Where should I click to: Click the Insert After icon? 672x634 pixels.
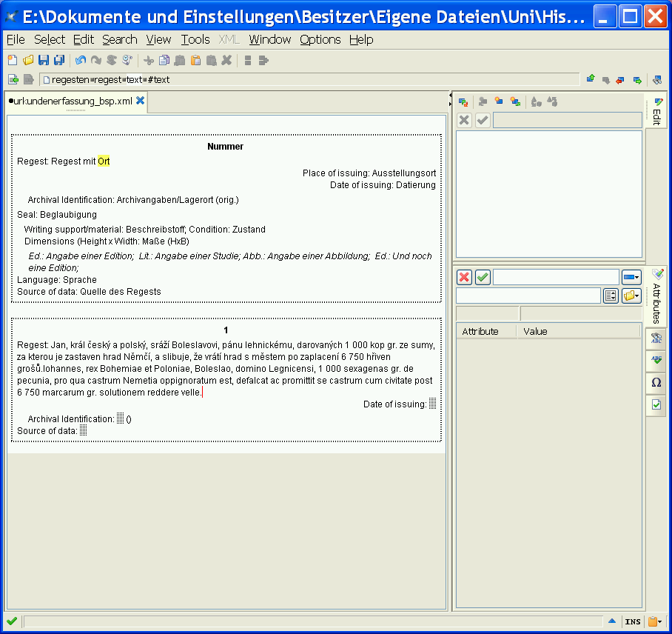point(515,101)
